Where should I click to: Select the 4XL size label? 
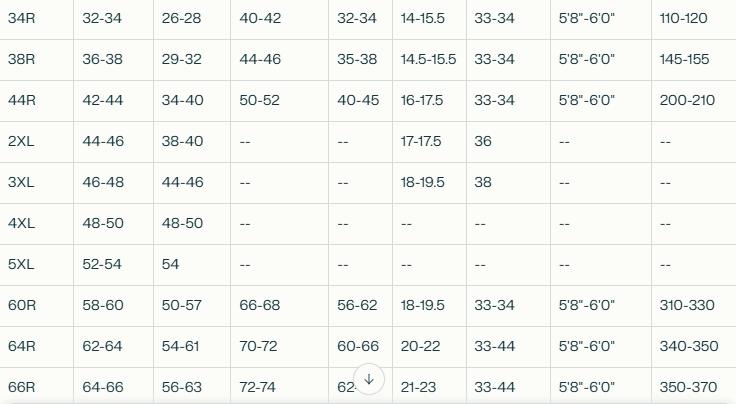pos(21,223)
